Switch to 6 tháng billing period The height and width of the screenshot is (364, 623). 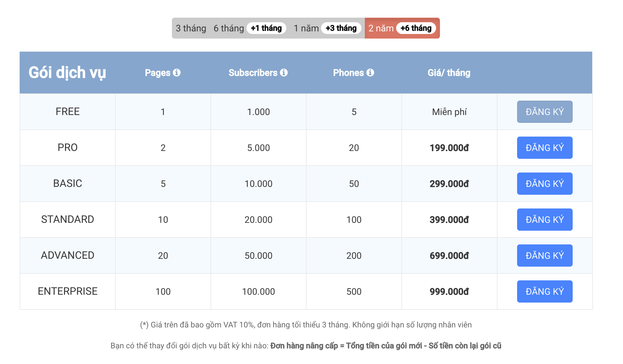pos(229,28)
